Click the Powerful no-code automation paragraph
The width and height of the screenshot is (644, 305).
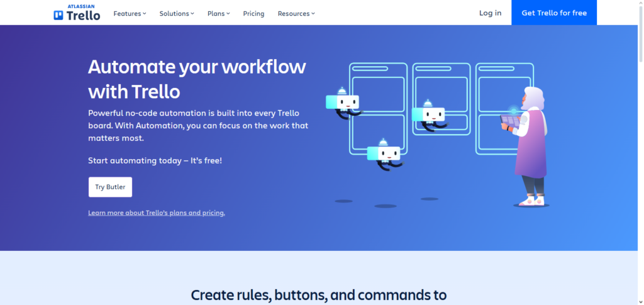pyautogui.click(x=198, y=126)
